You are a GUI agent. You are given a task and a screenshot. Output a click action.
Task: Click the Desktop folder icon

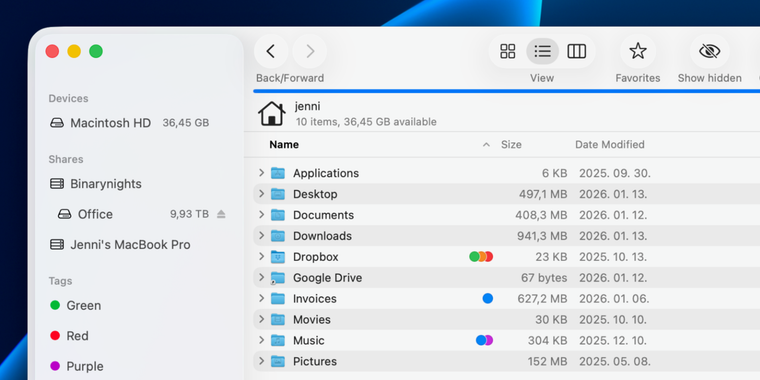pyautogui.click(x=278, y=194)
